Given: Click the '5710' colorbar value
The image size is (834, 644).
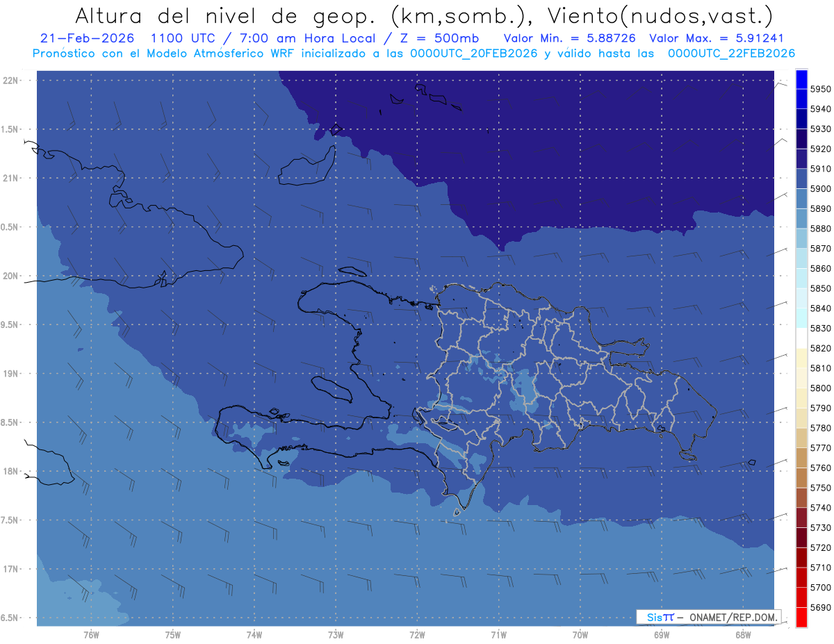Looking at the screenshot, I should pyautogui.click(x=821, y=568).
